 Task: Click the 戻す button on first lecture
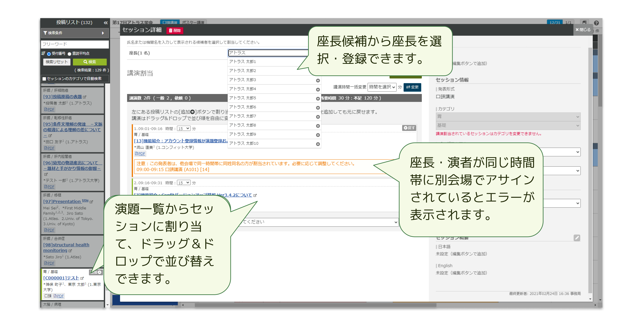(409, 128)
